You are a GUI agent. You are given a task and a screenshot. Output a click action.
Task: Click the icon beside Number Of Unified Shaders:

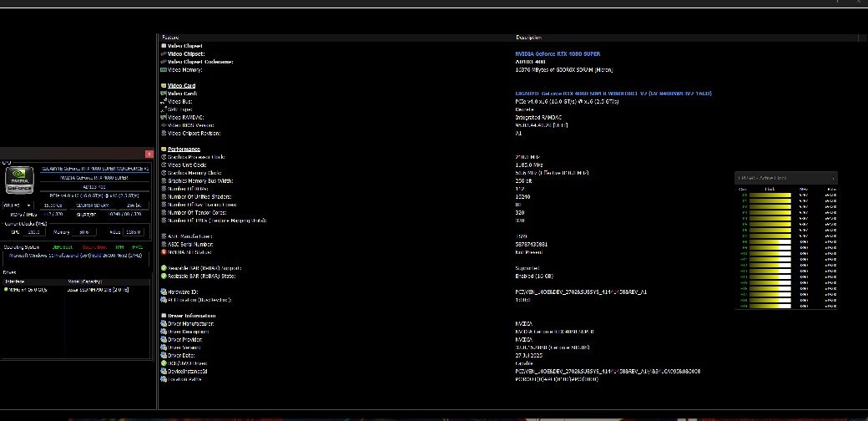click(x=164, y=196)
